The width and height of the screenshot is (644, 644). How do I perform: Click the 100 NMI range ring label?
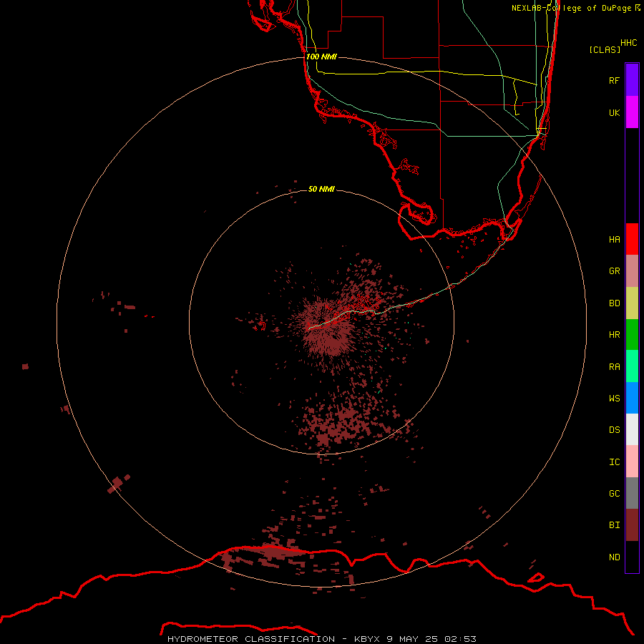pyautogui.click(x=321, y=57)
